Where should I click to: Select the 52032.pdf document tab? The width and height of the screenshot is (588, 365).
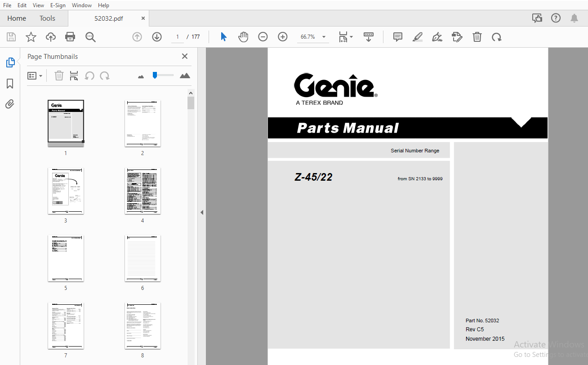pyautogui.click(x=108, y=18)
